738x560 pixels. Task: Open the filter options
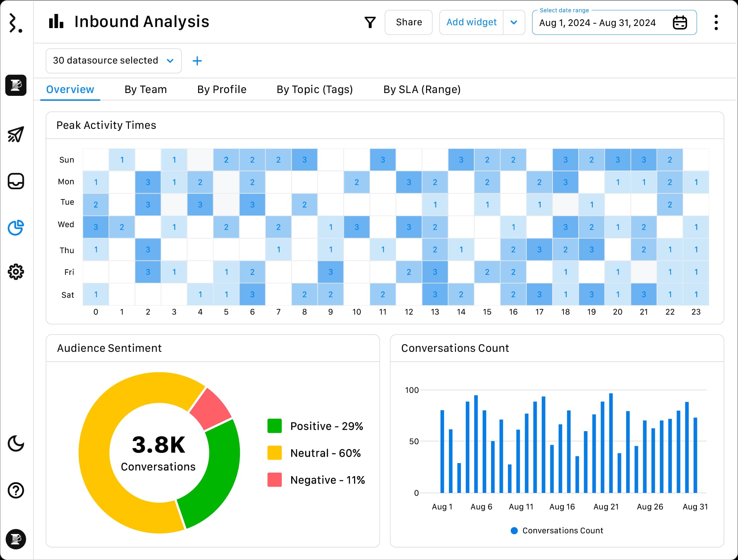[370, 22]
